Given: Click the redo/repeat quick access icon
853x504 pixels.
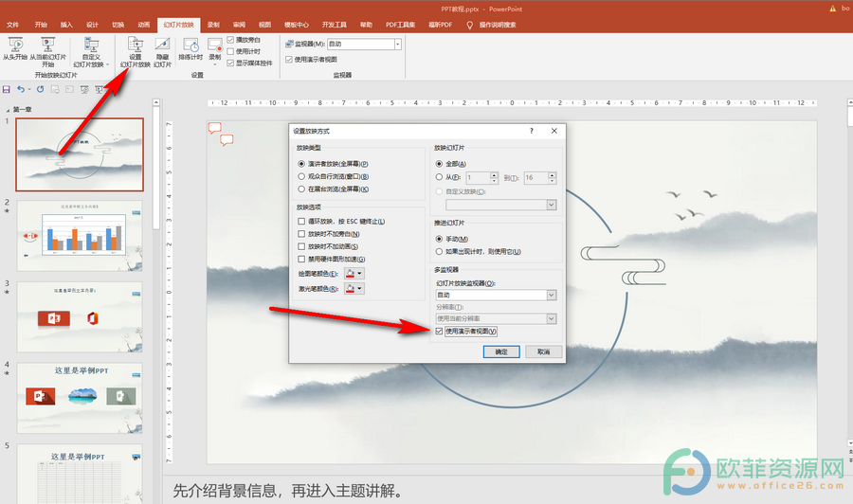Looking at the screenshot, I should click(x=40, y=89).
